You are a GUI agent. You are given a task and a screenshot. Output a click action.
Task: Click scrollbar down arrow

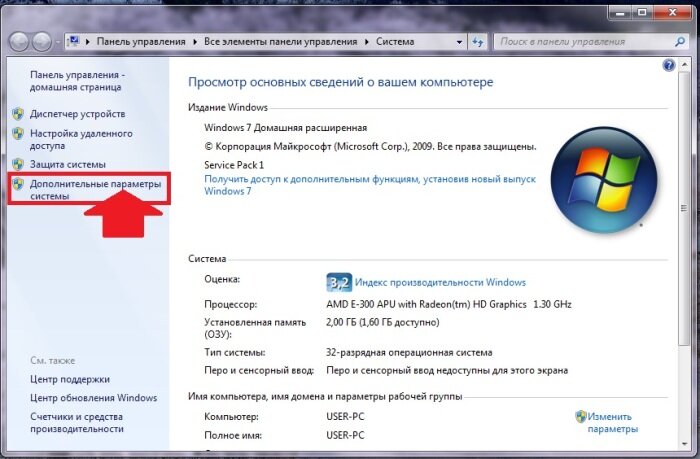tap(684, 444)
